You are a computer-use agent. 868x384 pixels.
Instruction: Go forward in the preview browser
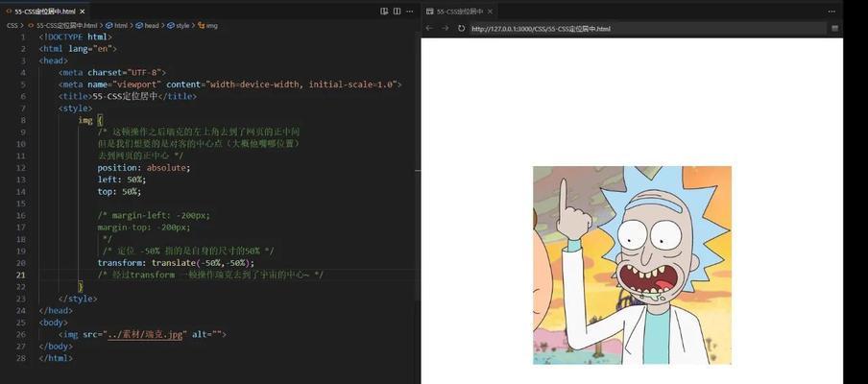click(x=446, y=28)
